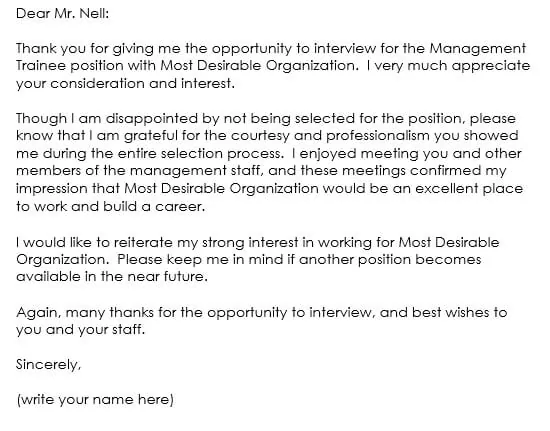Click 'available in the near future' line
Screen dimensions: 550x431
pyautogui.click(x=112, y=277)
